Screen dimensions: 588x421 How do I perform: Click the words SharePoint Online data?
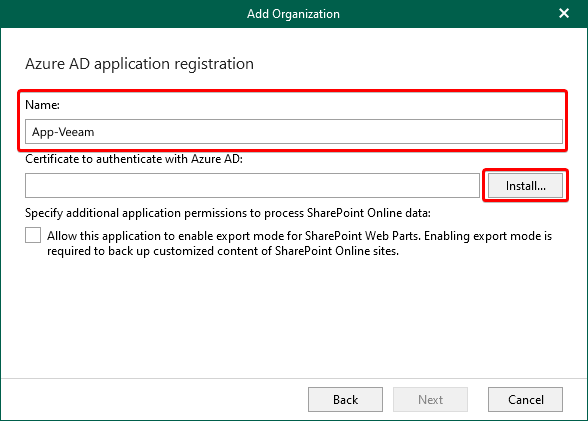click(369, 213)
